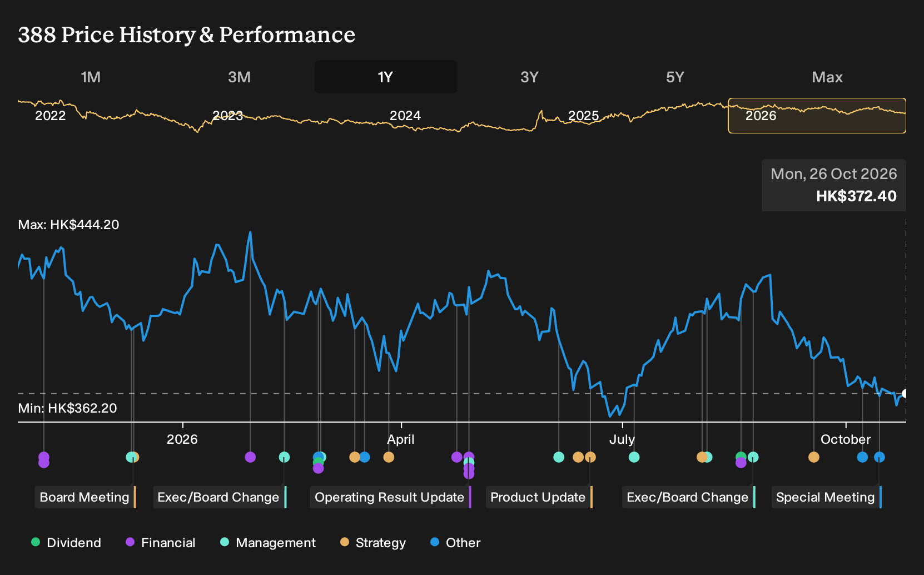Toggle Other events in the legend
The height and width of the screenshot is (575, 924).
[455, 543]
